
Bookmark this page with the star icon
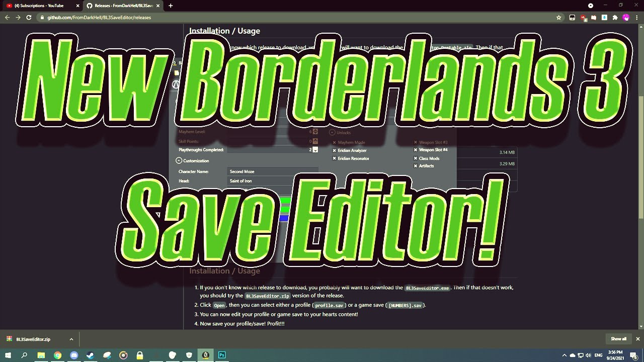pos(558,17)
